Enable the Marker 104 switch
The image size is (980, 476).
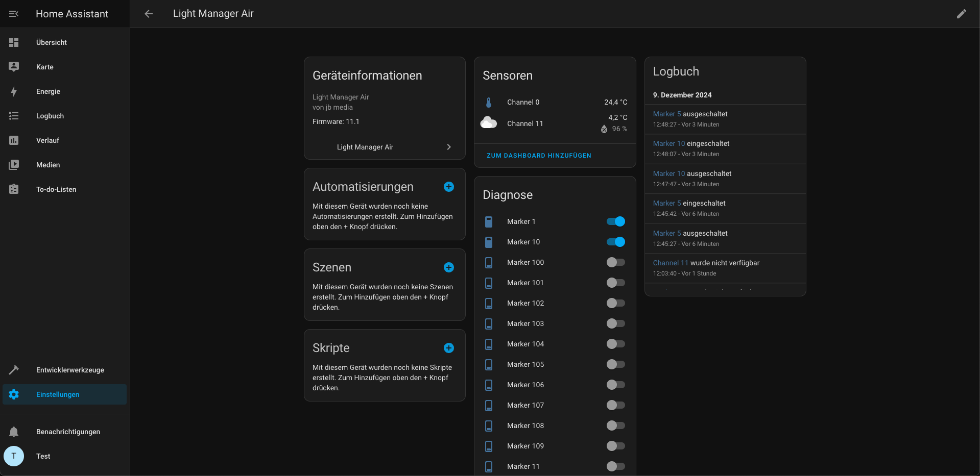[616, 344]
